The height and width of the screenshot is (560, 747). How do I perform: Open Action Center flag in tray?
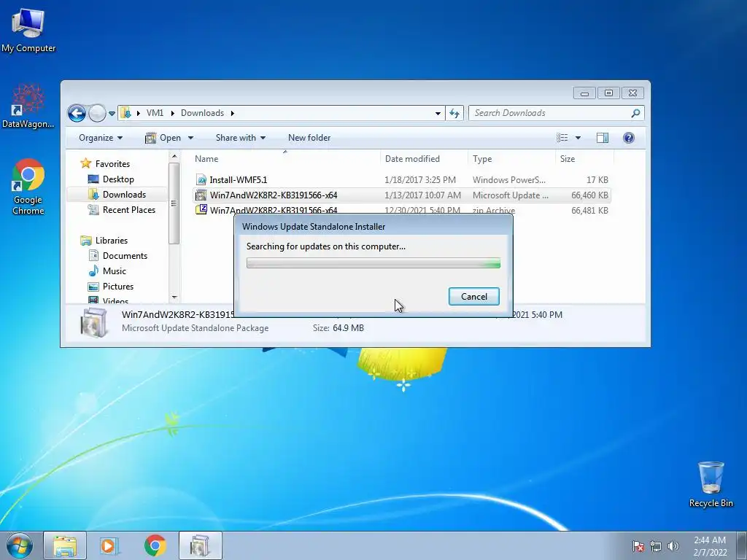coord(638,546)
